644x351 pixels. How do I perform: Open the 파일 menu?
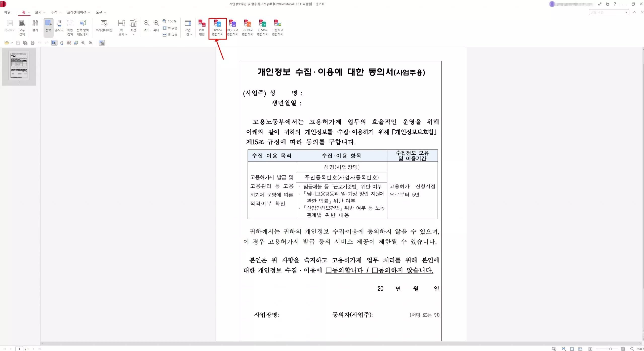[7, 12]
